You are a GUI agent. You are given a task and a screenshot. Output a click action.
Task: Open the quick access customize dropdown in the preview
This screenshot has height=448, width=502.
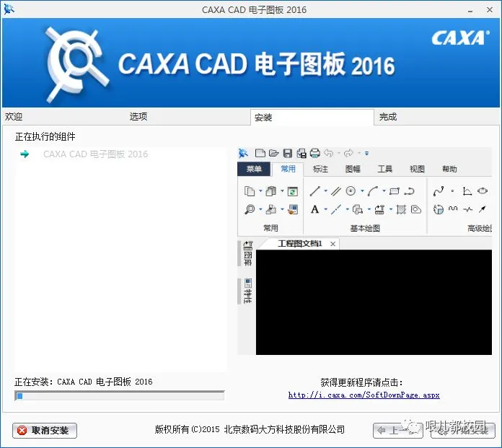(x=366, y=154)
